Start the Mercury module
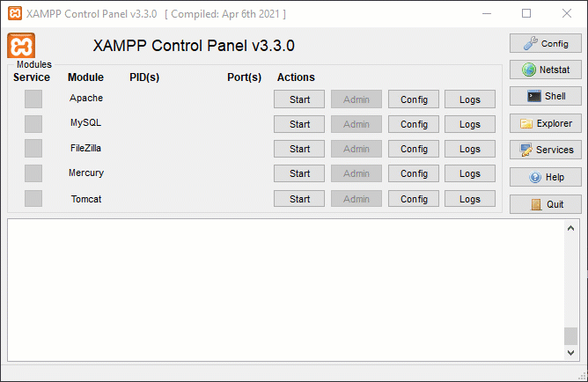Viewport: 588px width, 382px height. [299, 173]
